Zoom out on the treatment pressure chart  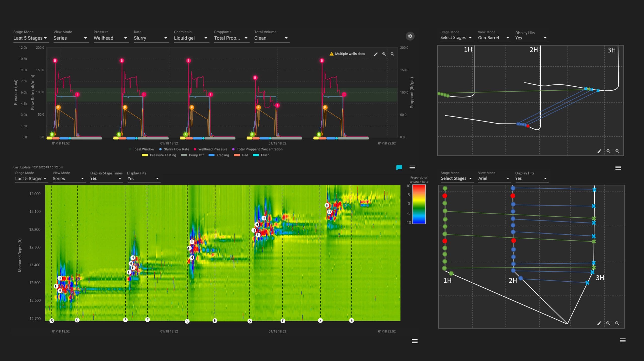[x=392, y=54]
